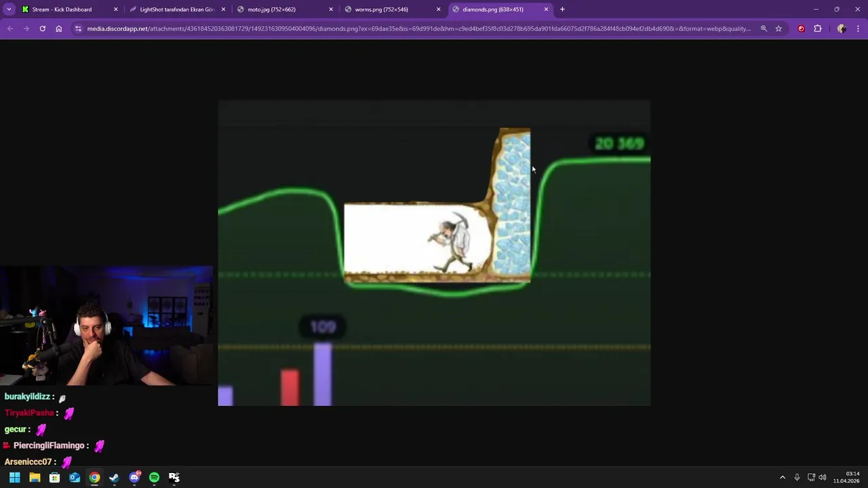Open the red extension icon

pyautogui.click(x=801, y=28)
